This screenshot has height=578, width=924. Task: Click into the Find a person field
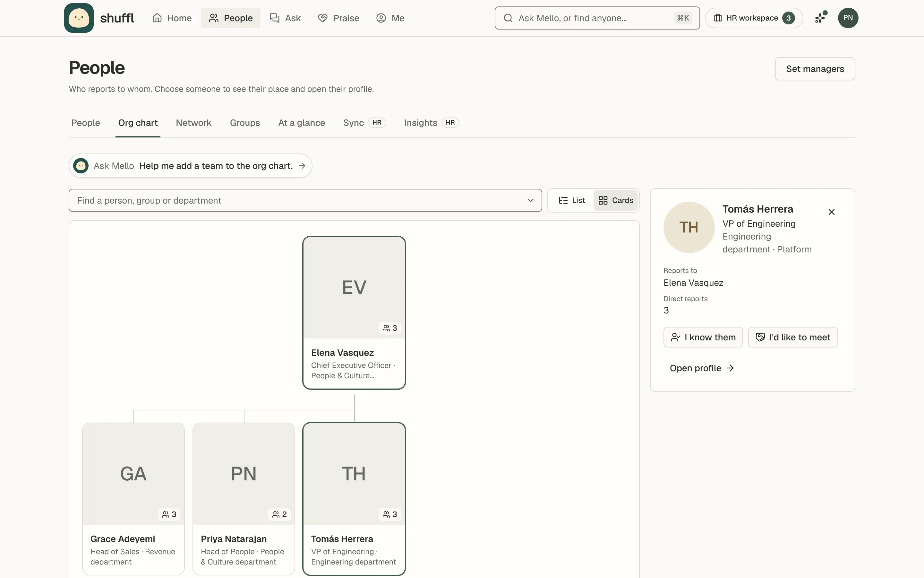[x=305, y=200]
